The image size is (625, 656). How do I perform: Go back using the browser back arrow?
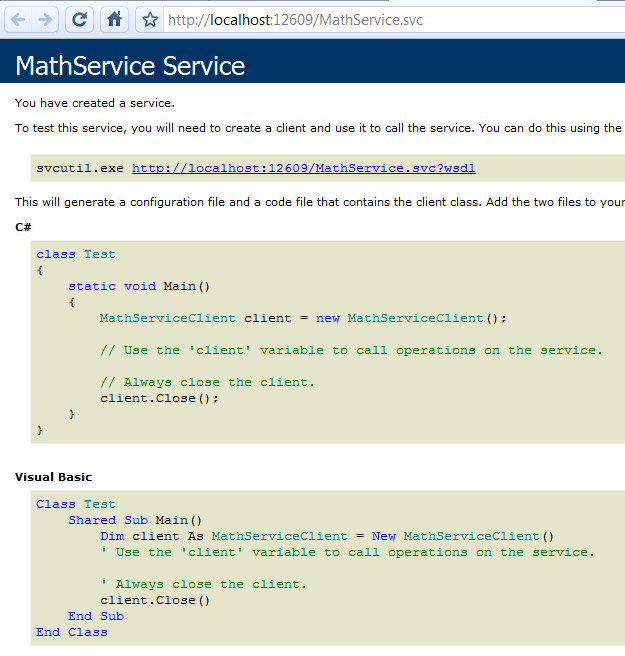[18, 20]
